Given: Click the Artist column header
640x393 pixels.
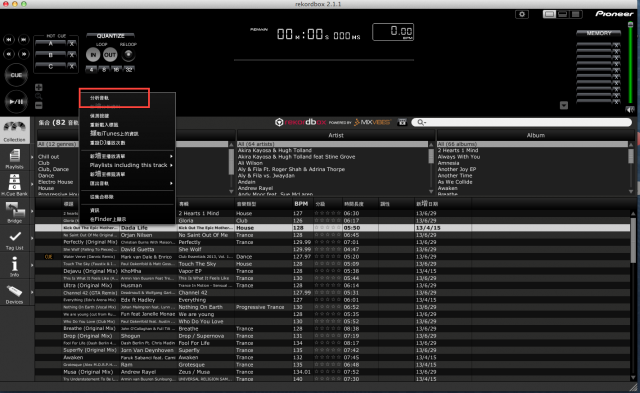Looking at the screenshot, I should tap(336, 135).
